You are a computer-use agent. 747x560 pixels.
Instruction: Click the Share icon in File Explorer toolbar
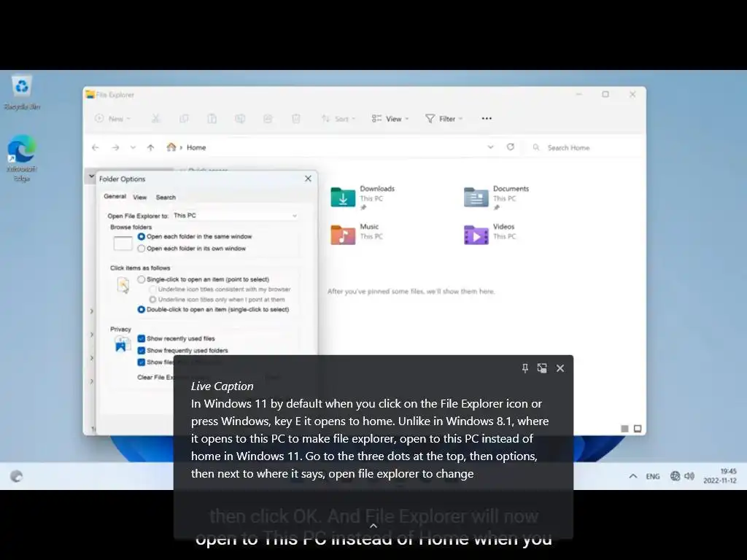pyautogui.click(x=268, y=119)
